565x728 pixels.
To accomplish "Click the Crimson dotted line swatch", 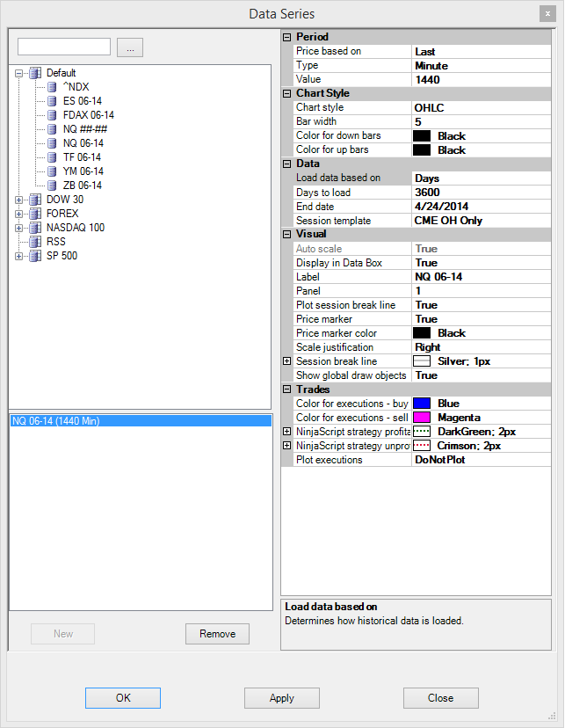I will (x=422, y=445).
